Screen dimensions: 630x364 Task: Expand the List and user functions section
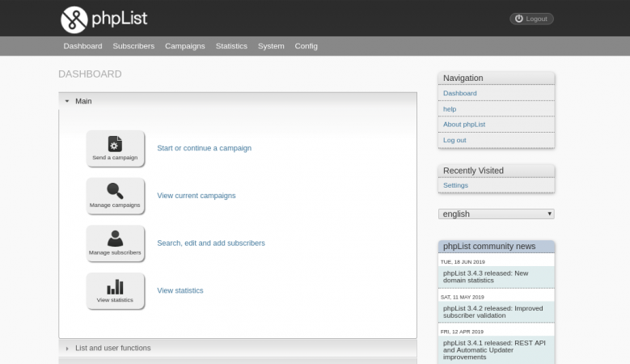coord(238,348)
